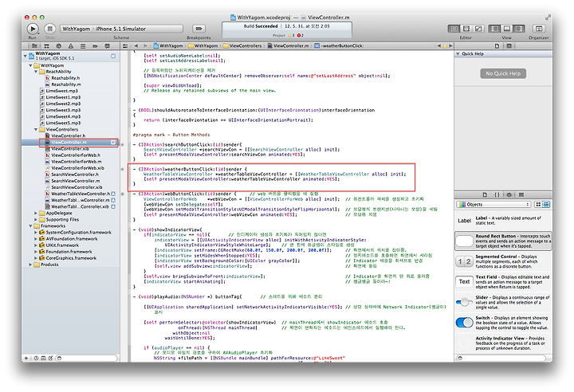Collapse the Frameworks group
The width and height of the screenshot is (574, 392).
31,225
